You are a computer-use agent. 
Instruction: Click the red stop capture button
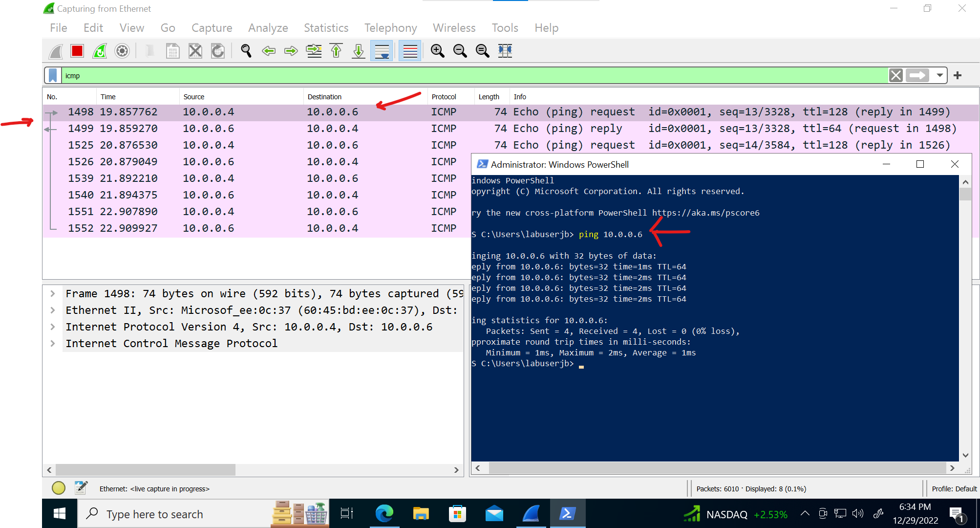click(77, 51)
